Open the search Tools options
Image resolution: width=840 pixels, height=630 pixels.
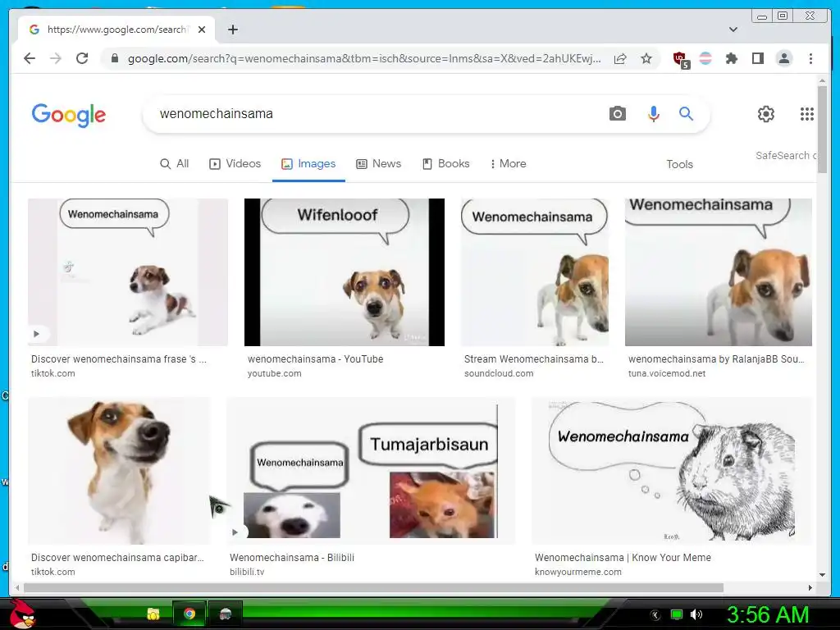click(x=679, y=164)
